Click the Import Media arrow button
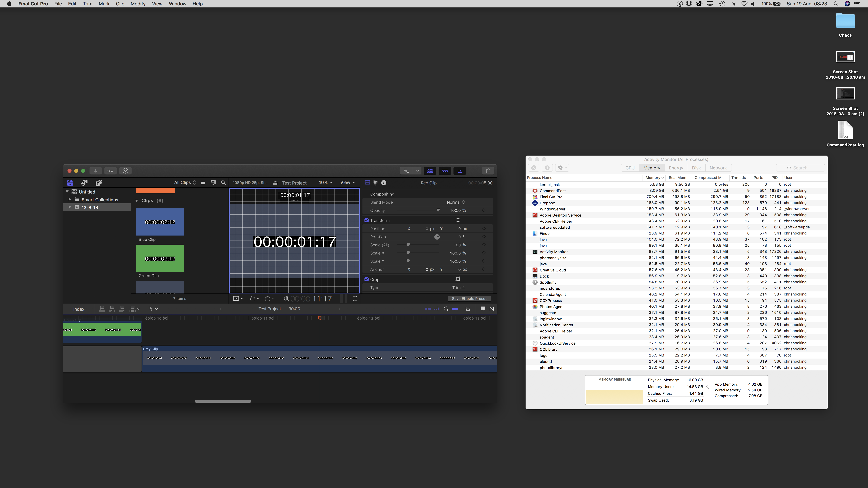The width and height of the screenshot is (868, 488). (x=95, y=171)
